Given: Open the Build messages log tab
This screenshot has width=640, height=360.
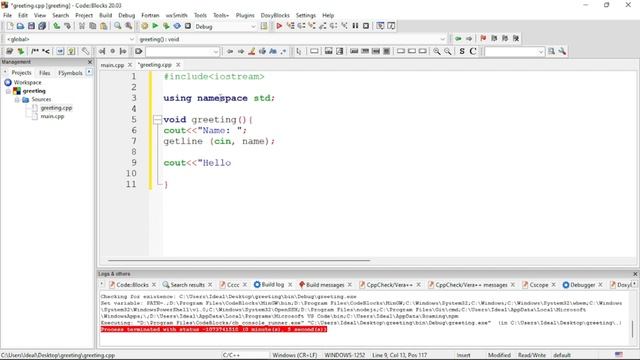Looking at the screenshot, I should (x=325, y=285).
